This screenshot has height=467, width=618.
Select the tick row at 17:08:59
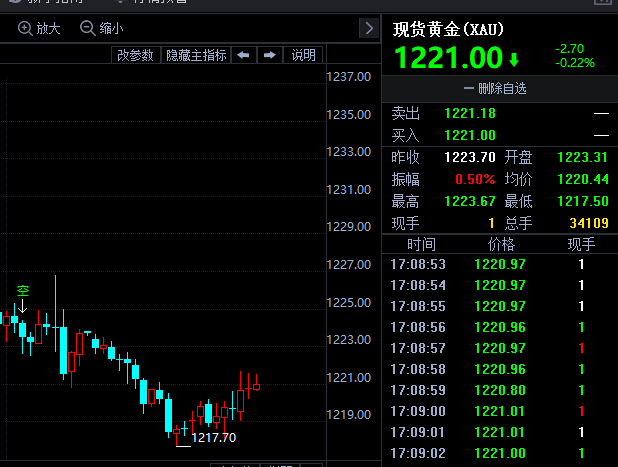pos(500,391)
